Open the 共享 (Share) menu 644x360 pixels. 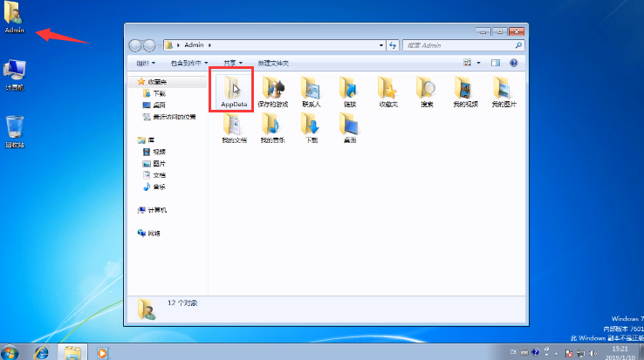pos(233,63)
